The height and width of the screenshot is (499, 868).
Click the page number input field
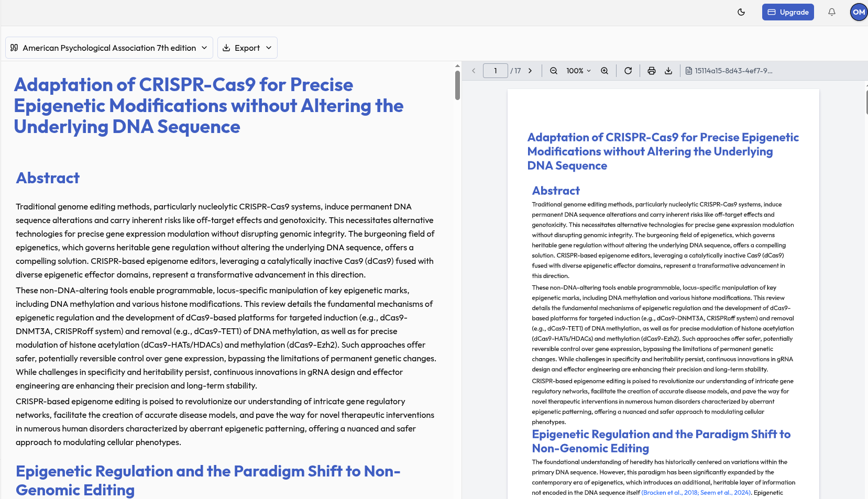click(x=495, y=71)
